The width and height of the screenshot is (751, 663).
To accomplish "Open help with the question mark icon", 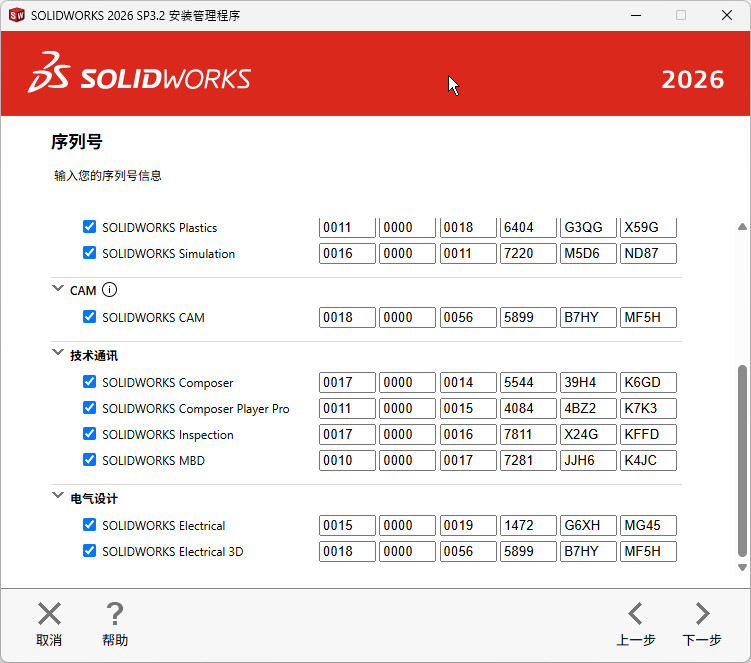I will pyautogui.click(x=115, y=614).
